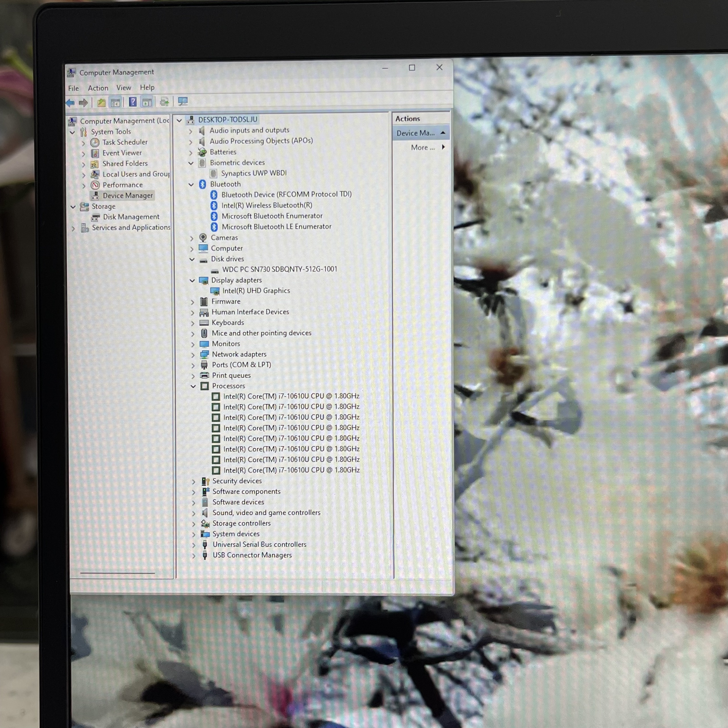Open the File menu

(74, 89)
